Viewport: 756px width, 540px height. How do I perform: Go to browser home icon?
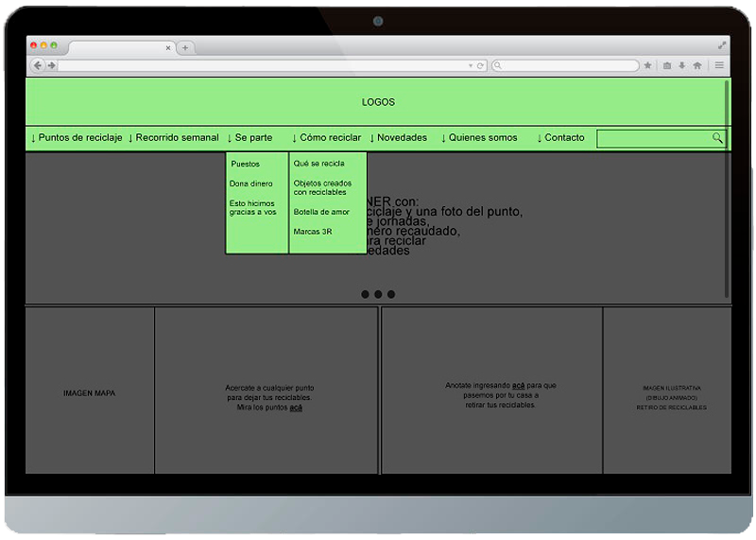[697, 65]
